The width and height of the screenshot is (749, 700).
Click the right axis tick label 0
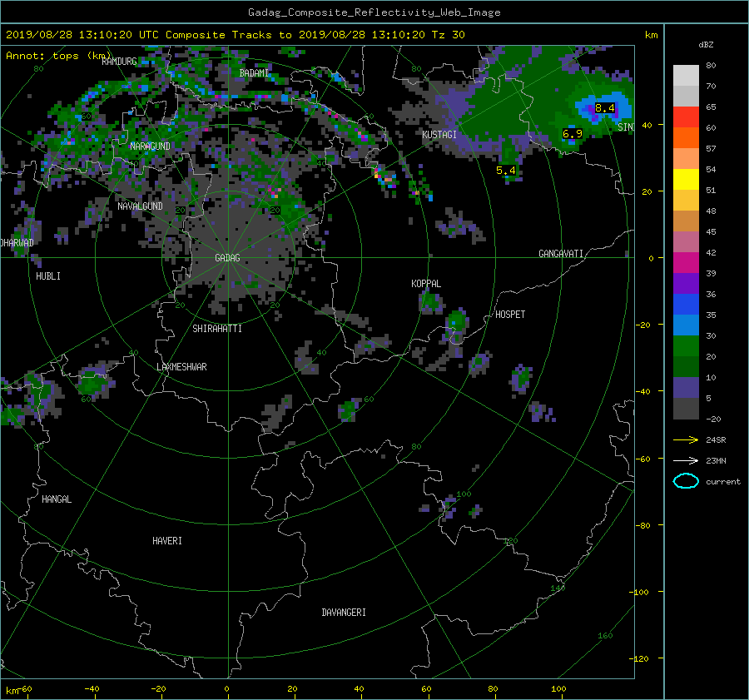tap(651, 259)
